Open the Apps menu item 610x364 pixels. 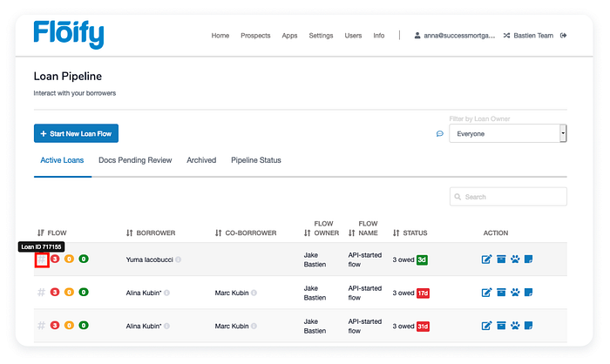[289, 36]
